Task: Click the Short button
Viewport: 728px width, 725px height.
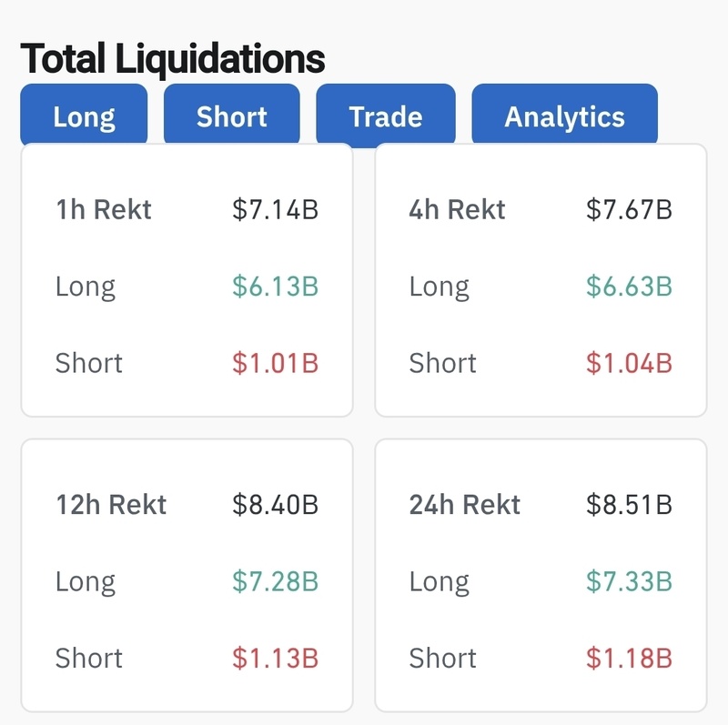Action: coord(232,116)
